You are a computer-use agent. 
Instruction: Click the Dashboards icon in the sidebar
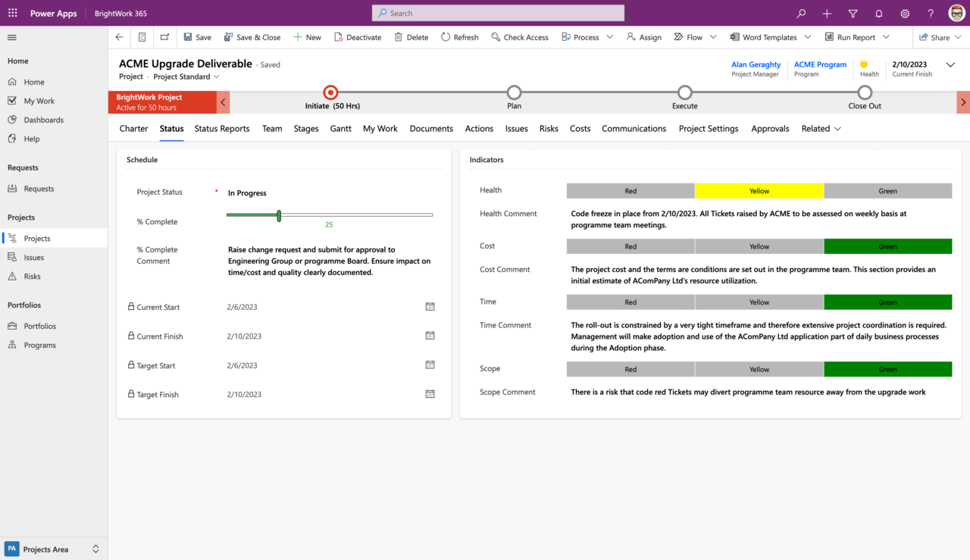point(12,119)
